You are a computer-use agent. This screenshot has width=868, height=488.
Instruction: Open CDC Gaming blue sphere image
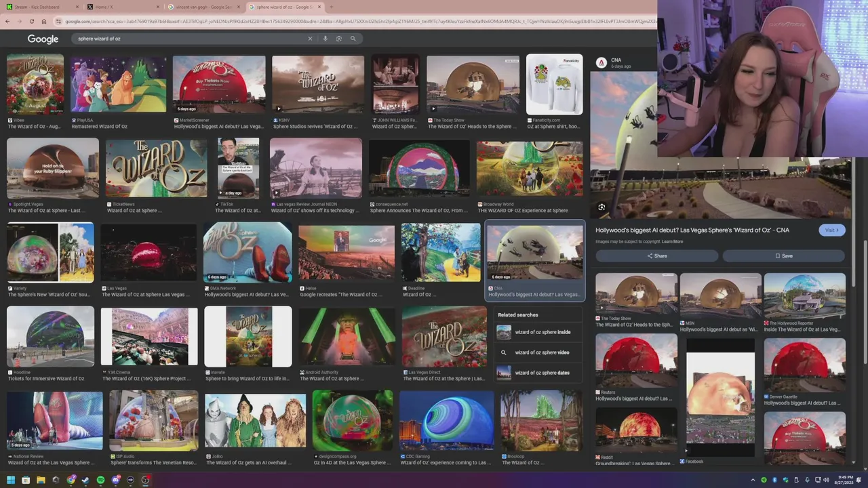coord(447,420)
